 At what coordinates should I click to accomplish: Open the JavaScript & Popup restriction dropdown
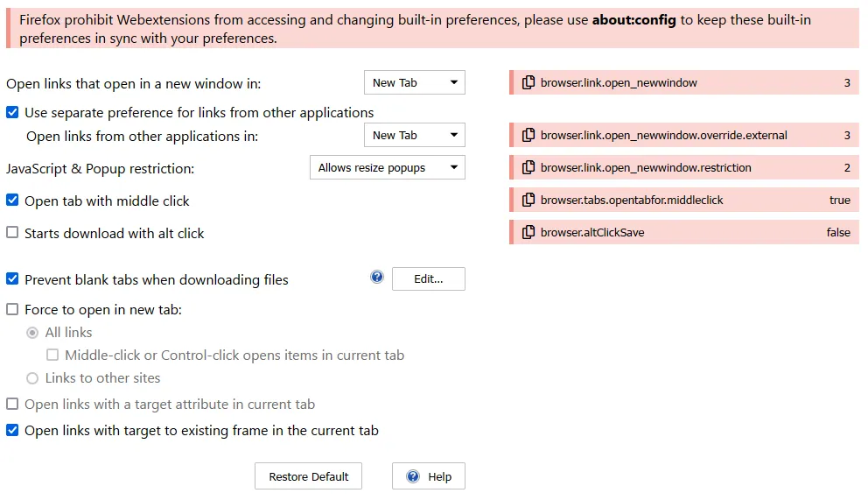[387, 168]
